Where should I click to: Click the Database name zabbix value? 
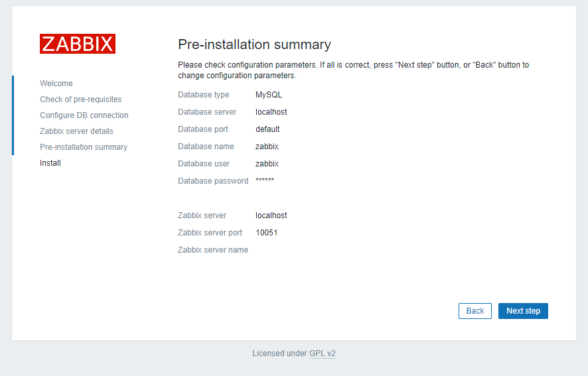(267, 147)
